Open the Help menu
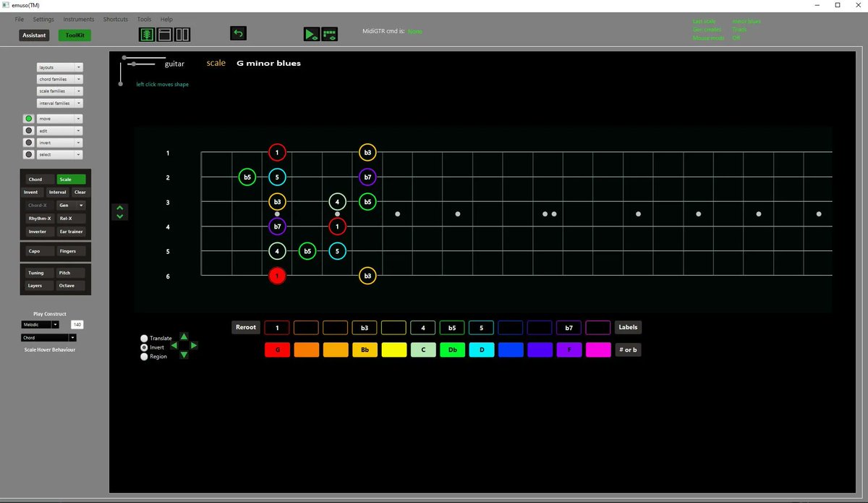This screenshot has height=503, width=868. (166, 19)
